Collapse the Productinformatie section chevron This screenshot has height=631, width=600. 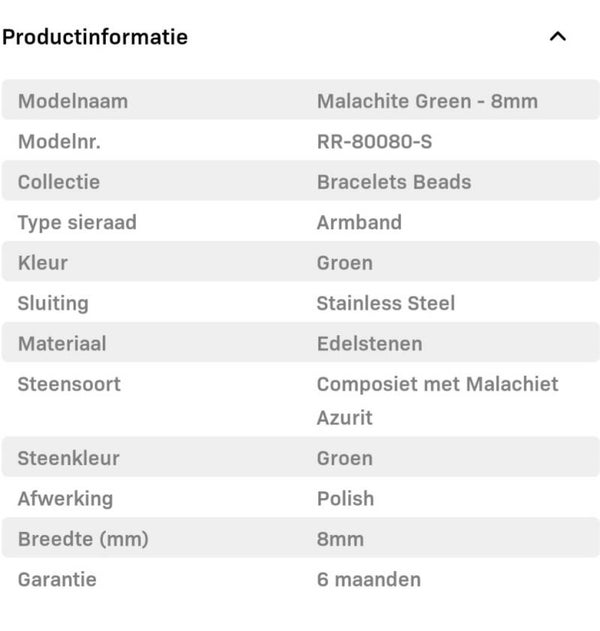558,37
